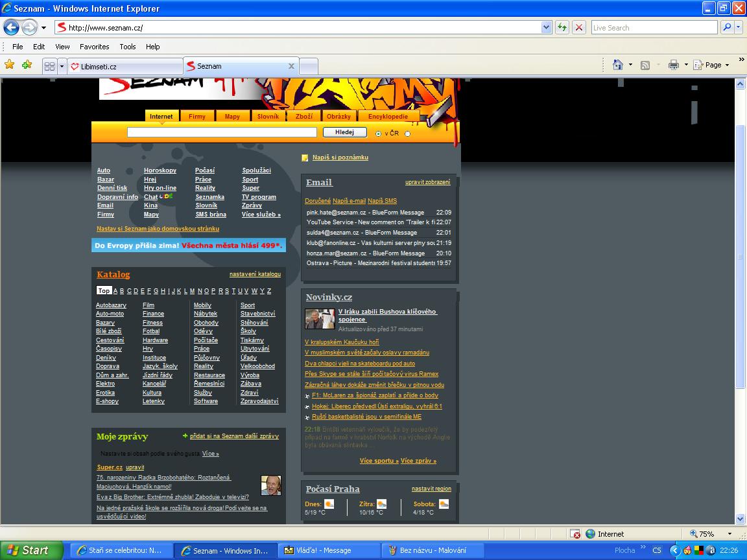The image size is (747, 560).
Task: Open the TV program link
Action: click(259, 197)
